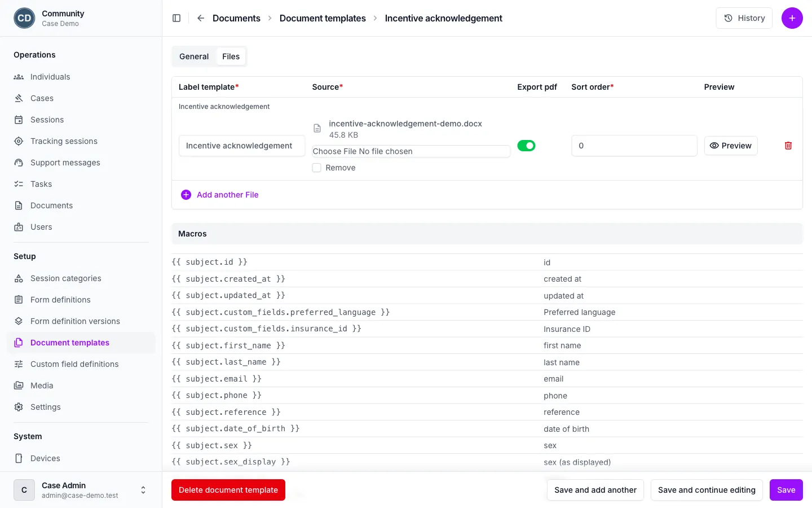This screenshot has width=812, height=508.
Task: Click the {{ subject.date_of_birth }} macro
Action: click(x=236, y=428)
